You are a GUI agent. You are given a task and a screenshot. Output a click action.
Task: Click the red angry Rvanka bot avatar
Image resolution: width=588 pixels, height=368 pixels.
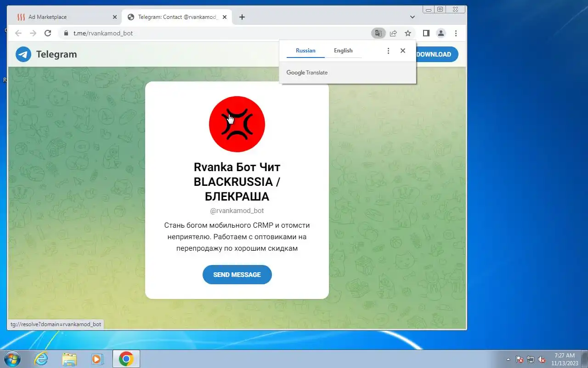(237, 124)
